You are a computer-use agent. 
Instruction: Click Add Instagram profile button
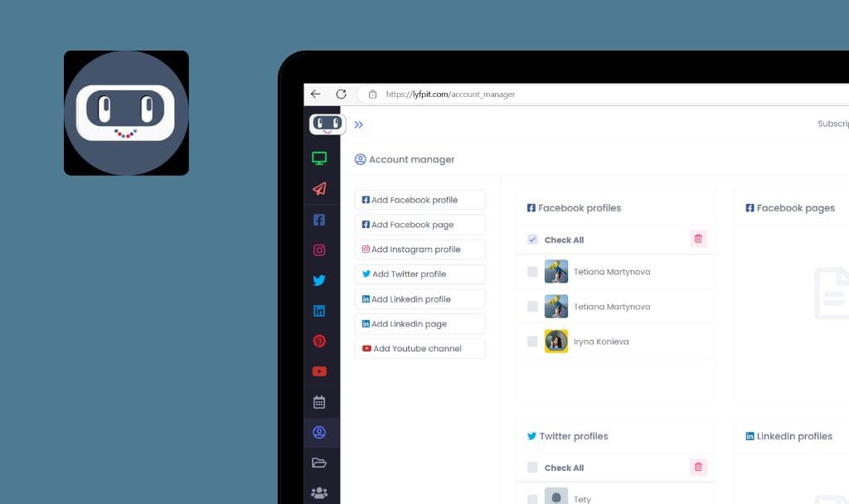420,250
